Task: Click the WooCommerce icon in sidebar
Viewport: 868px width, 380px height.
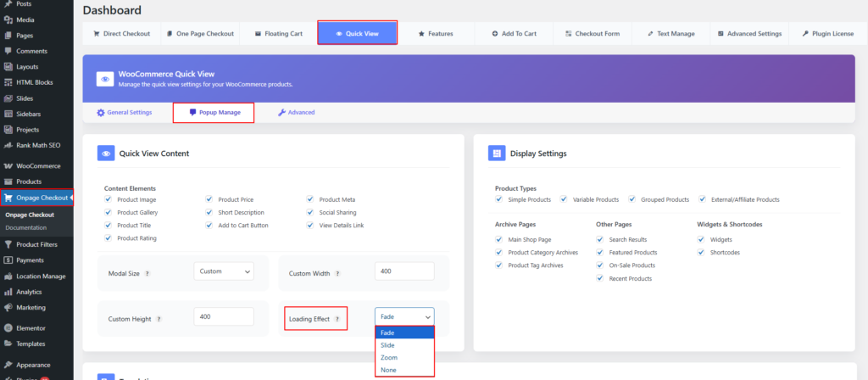Action: (x=8, y=165)
